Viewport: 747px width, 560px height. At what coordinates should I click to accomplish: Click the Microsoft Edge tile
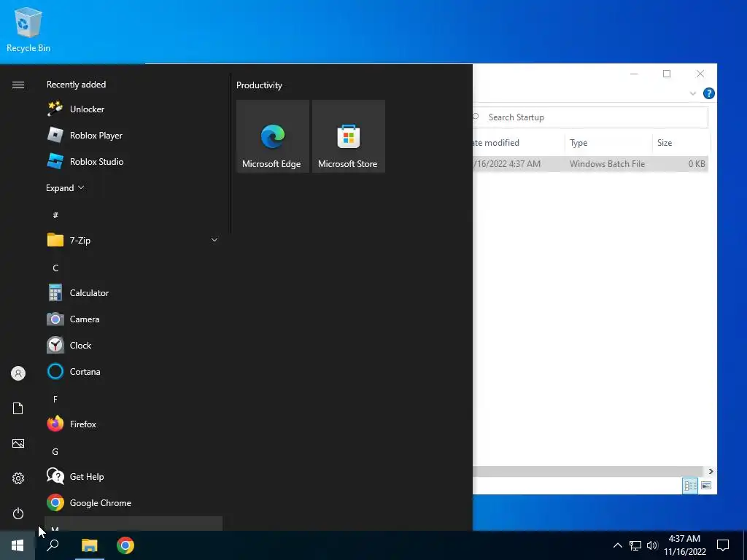[273, 136]
